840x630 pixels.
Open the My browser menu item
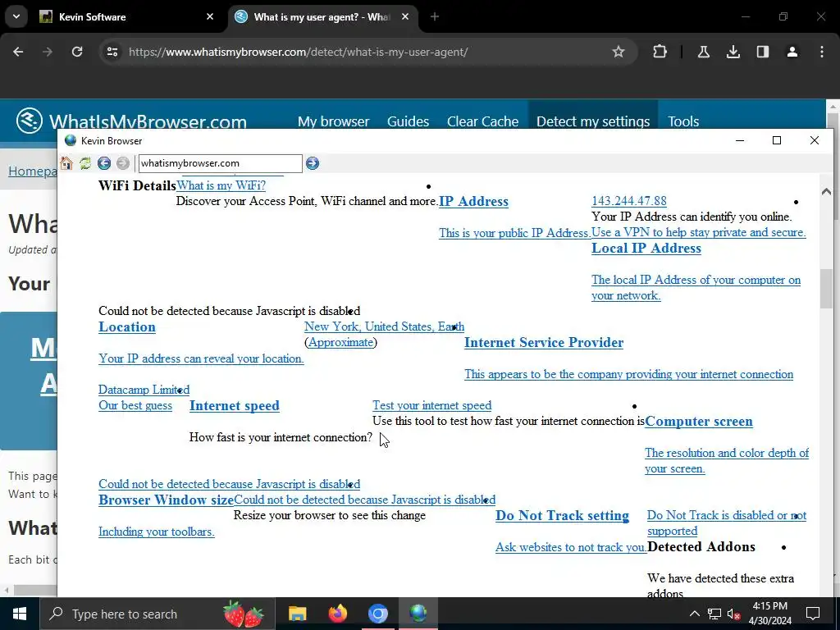[333, 121]
